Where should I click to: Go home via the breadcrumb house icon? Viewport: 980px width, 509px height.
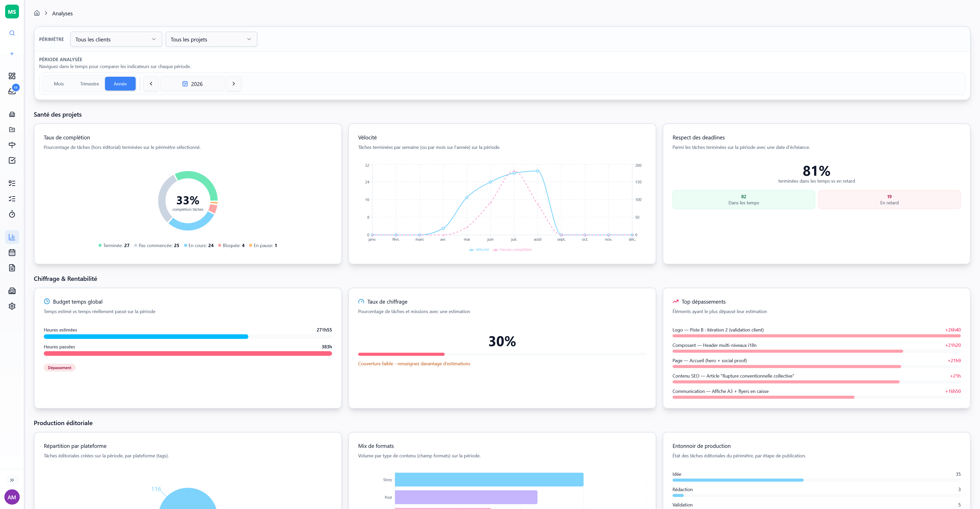click(x=37, y=13)
